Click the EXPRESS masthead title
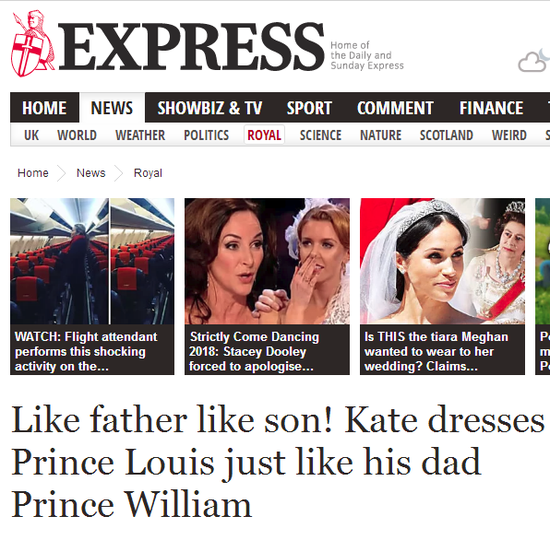Screen dimensions: 550x540 coord(191,46)
